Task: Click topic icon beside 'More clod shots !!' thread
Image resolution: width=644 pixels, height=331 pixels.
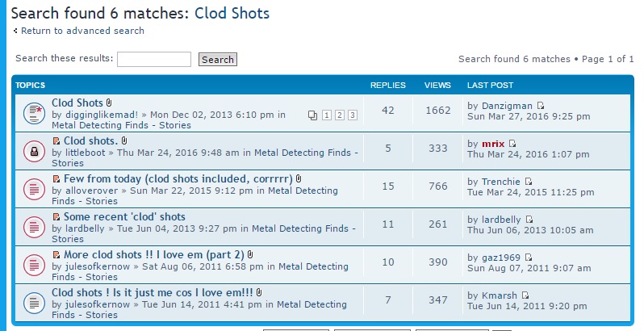Action: [x=34, y=265]
